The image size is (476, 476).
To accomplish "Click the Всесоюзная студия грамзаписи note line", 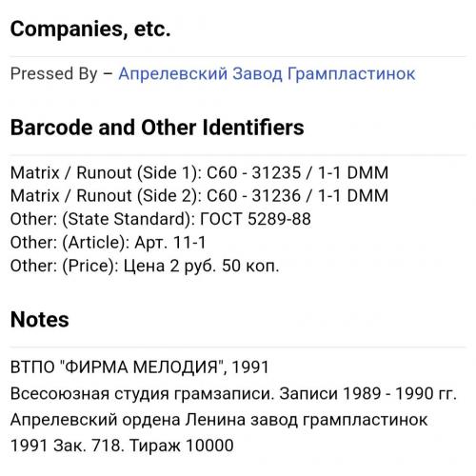I will pos(142,394).
